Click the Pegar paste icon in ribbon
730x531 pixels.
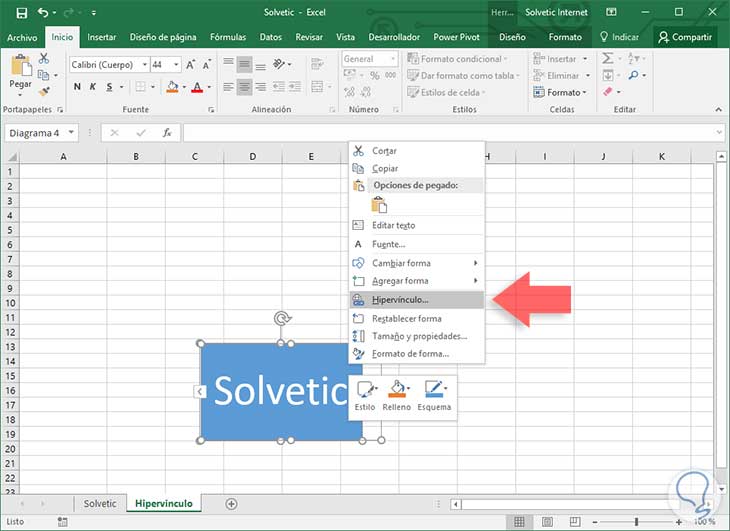20,65
